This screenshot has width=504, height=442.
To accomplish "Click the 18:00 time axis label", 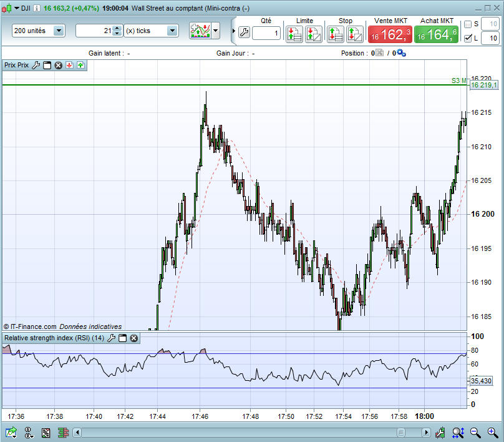I will point(424,416).
